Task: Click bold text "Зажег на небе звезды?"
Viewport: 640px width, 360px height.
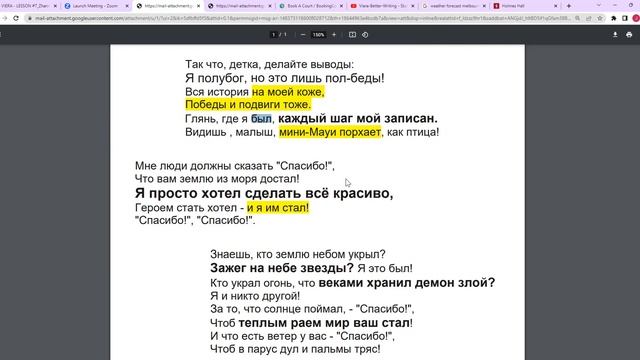Action: click(282, 268)
